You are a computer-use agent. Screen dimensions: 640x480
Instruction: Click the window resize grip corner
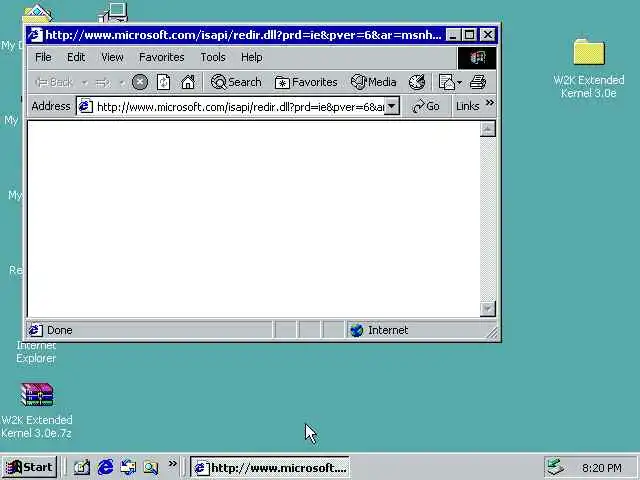click(x=493, y=333)
